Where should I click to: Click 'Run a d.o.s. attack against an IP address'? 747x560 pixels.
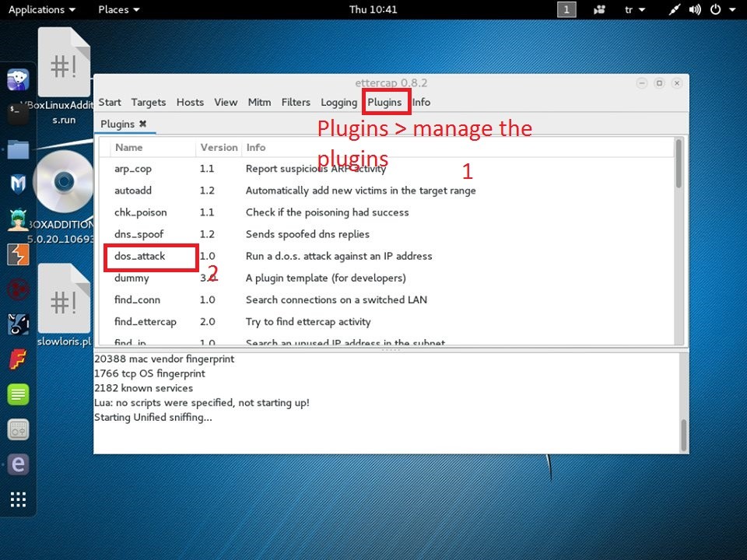coord(338,256)
